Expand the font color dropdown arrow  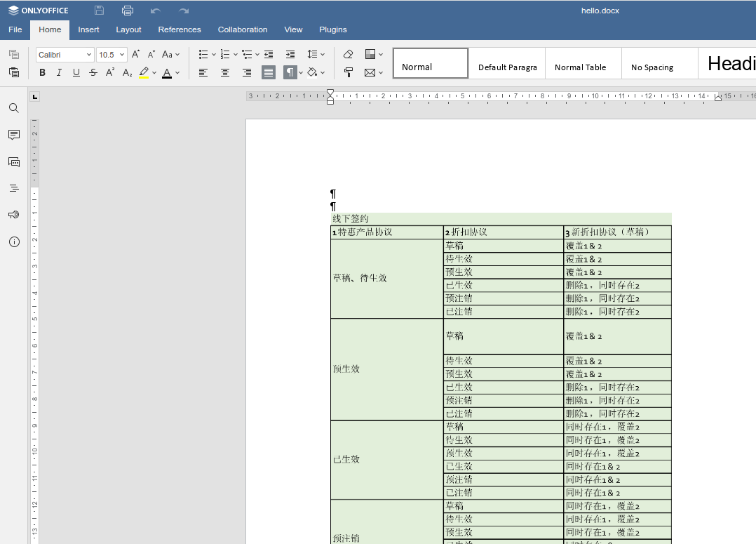(x=179, y=72)
